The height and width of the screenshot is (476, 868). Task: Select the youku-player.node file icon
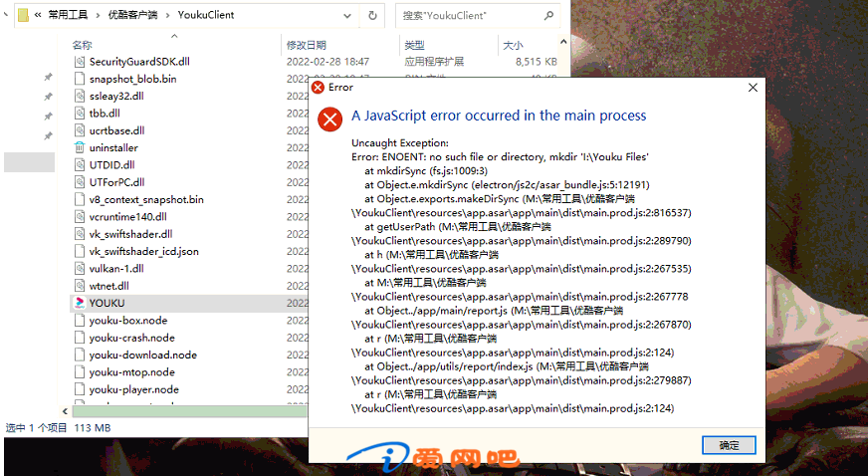(80, 389)
